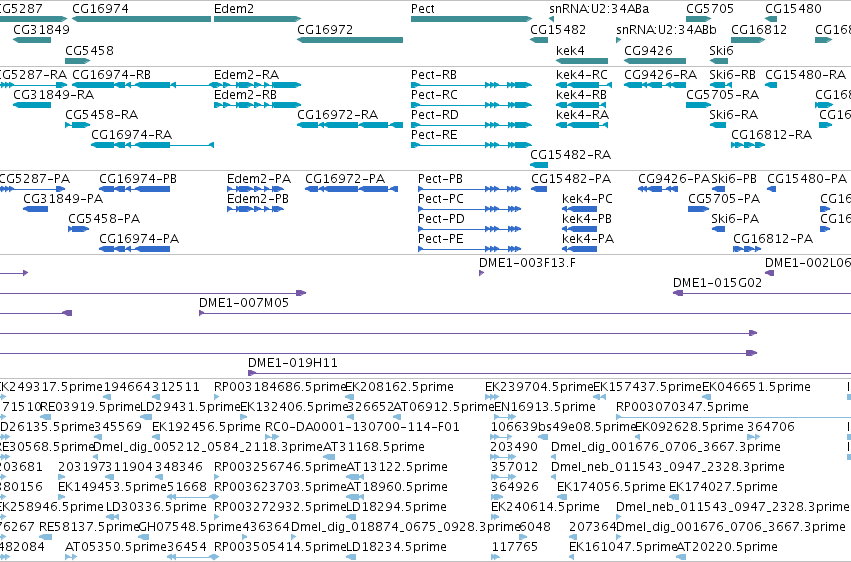Select the Edem2-PA protein label
The height and width of the screenshot is (562, 851).
click(259, 178)
